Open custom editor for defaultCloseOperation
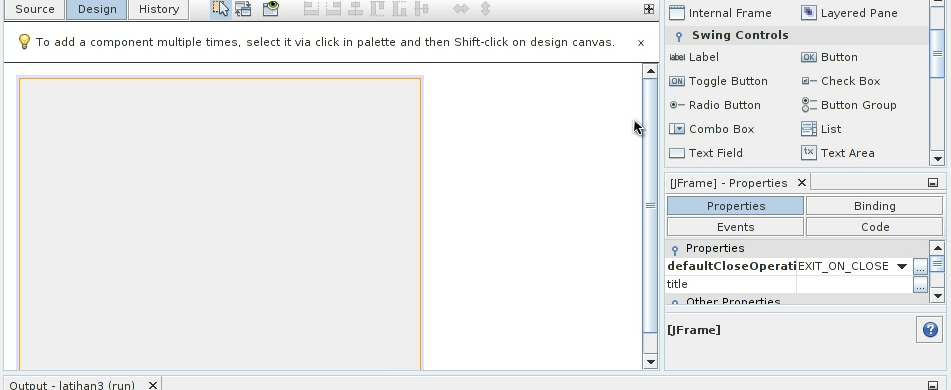 [x=920, y=267]
